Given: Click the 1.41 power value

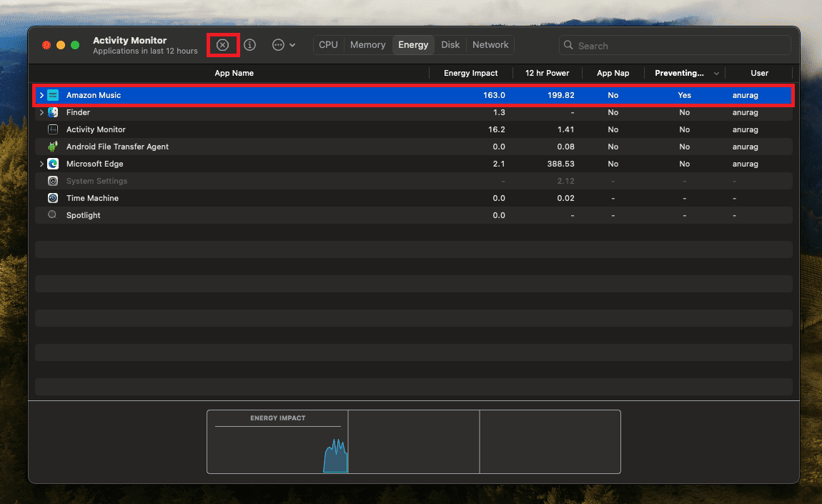Looking at the screenshot, I should pos(565,129).
